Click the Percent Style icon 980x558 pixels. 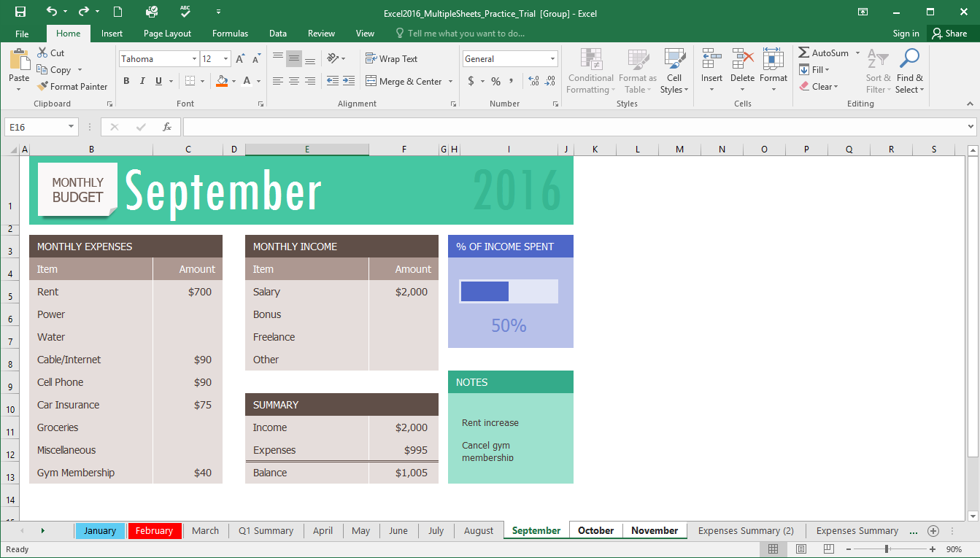pos(495,81)
